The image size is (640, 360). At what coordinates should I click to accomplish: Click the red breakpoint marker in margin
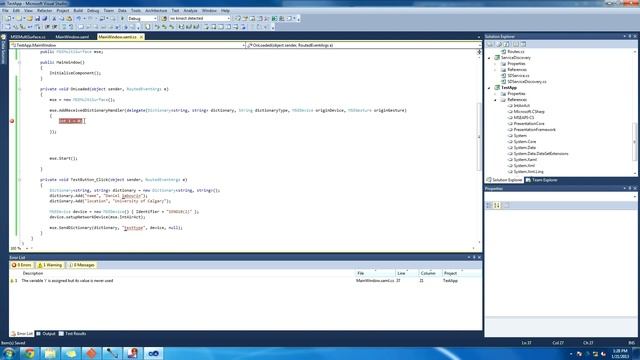pos(12,121)
